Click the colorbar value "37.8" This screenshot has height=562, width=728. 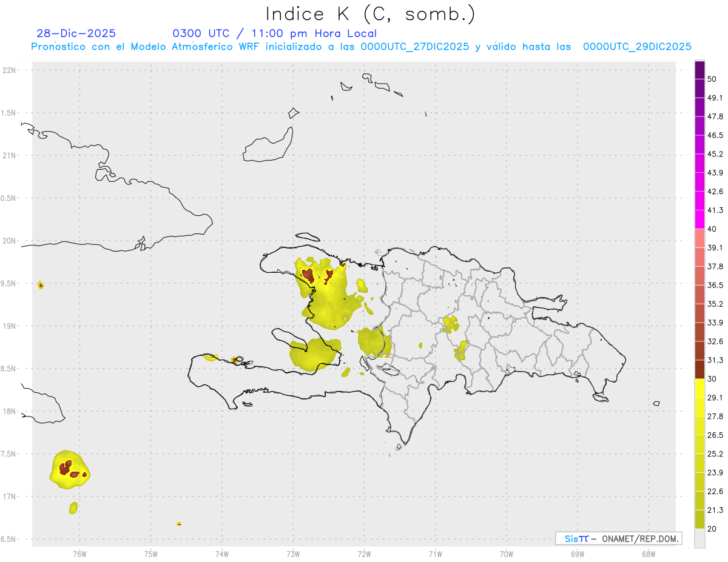(x=715, y=266)
